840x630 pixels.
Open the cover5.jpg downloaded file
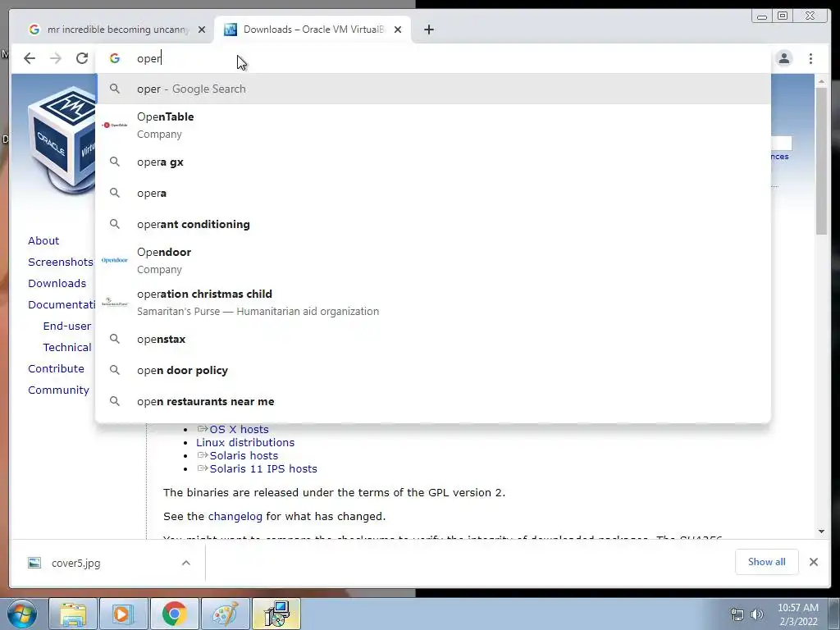coord(75,563)
